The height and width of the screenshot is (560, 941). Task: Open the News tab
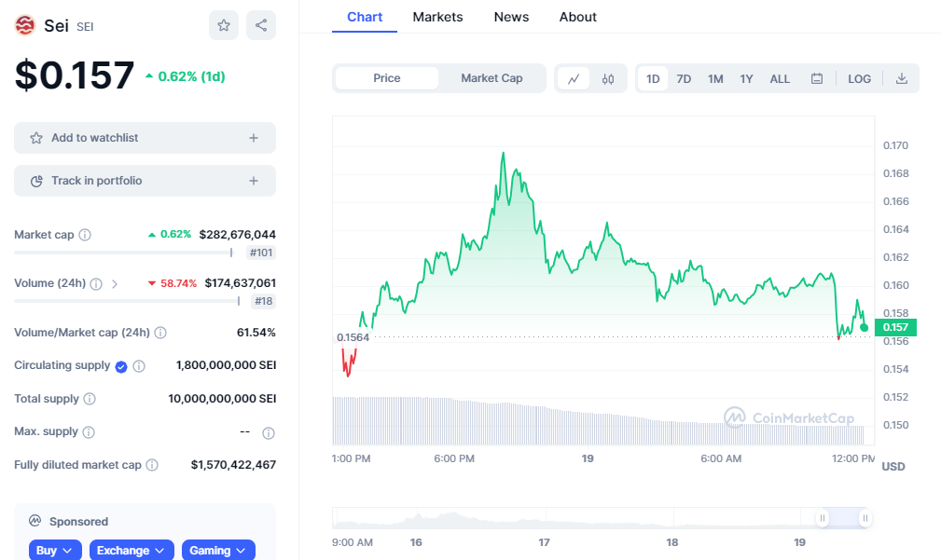point(511,17)
